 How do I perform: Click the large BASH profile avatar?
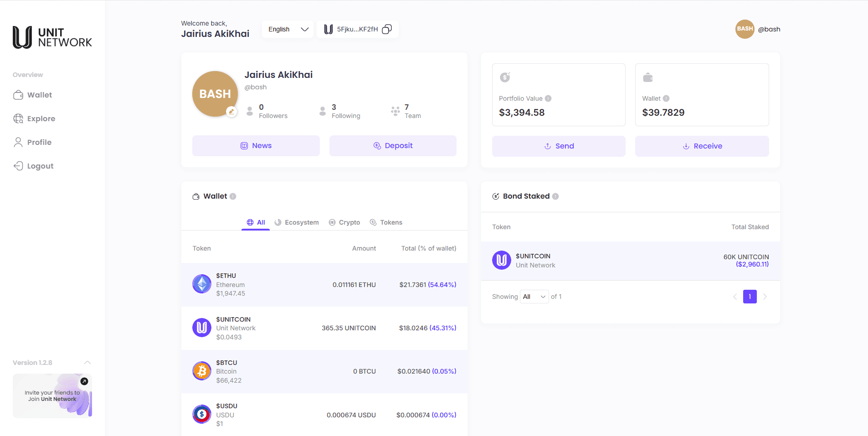[x=215, y=94]
